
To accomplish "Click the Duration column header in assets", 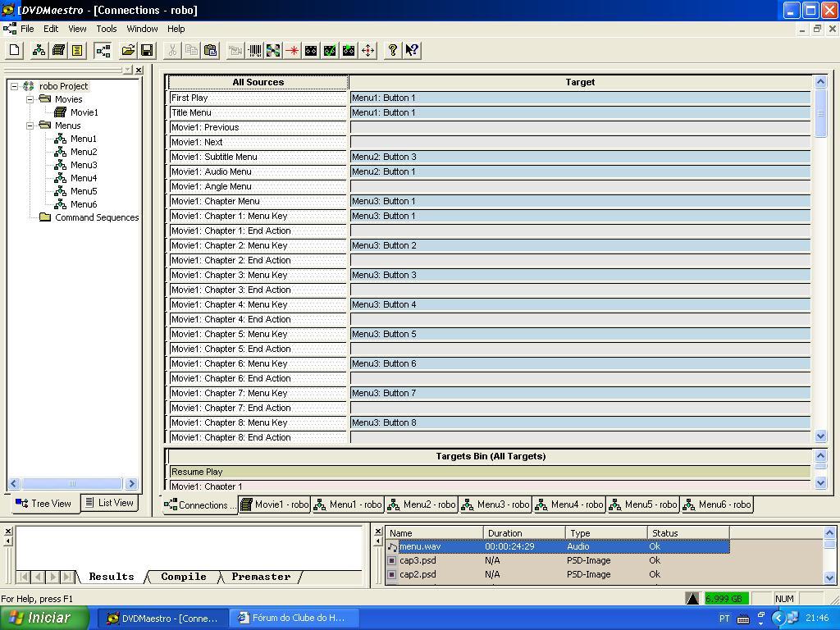I will pos(524,533).
